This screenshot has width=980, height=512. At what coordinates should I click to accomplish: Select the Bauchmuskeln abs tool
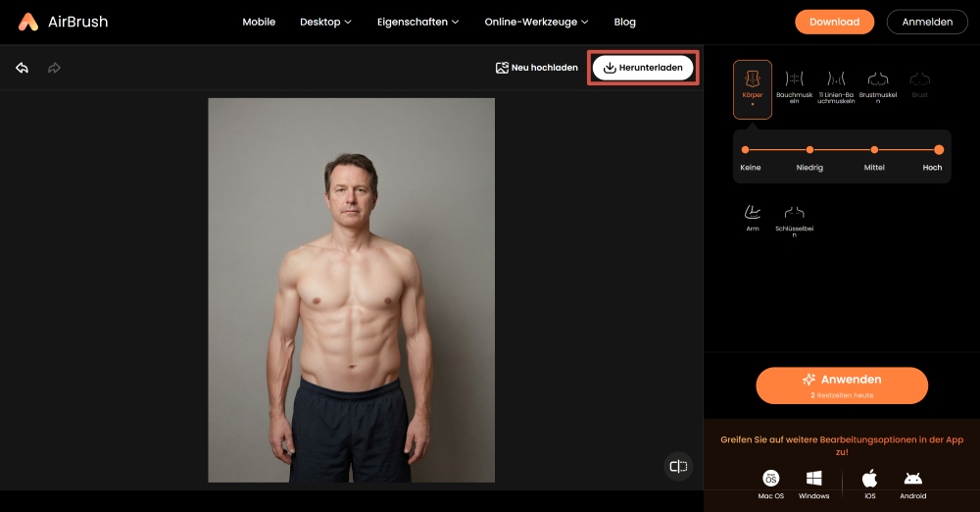(795, 87)
